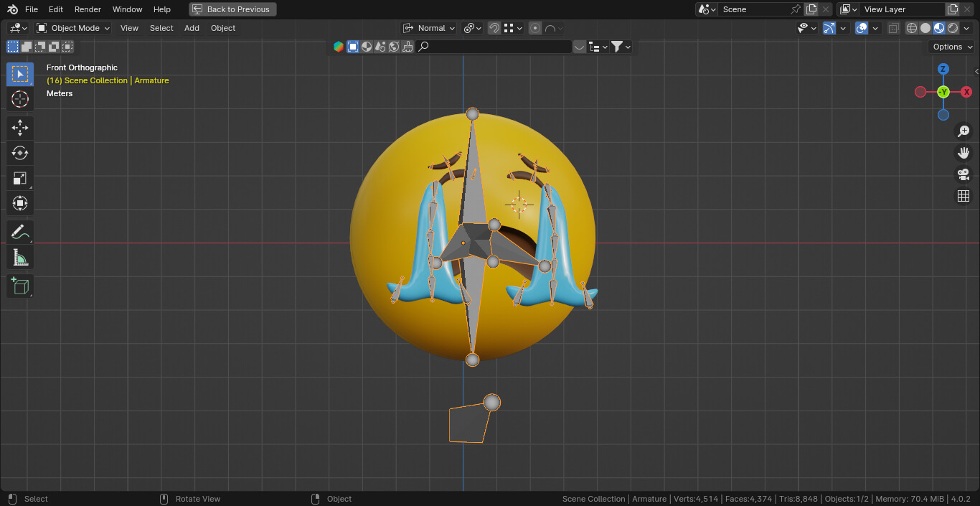This screenshot has width=980, height=506.
Task: Click the brush icon in filter strip
Action: pyautogui.click(x=407, y=47)
